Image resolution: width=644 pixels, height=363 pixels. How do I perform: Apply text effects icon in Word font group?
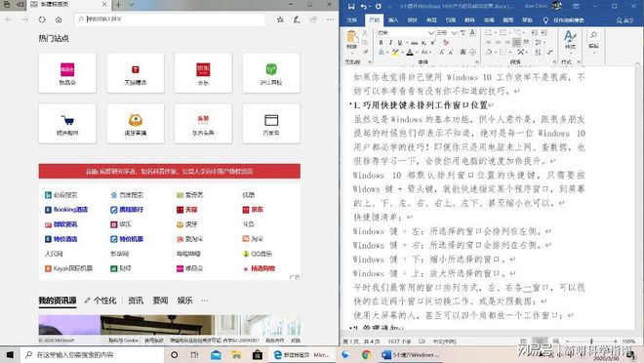point(382,52)
